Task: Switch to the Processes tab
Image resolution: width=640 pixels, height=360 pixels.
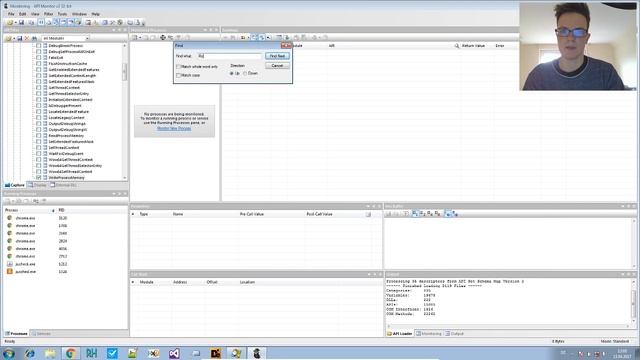Action: [16, 333]
